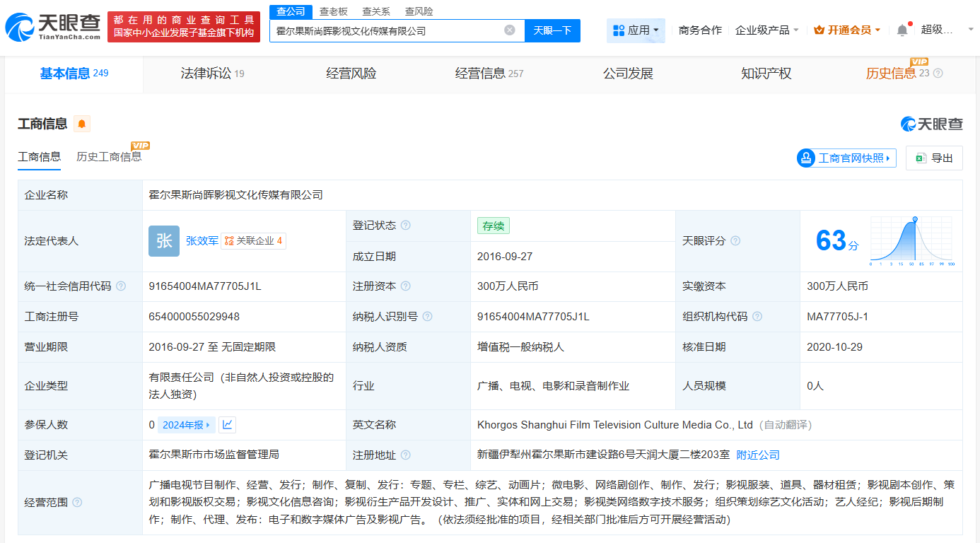Click help icon beside 经营范围

[77, 502]
